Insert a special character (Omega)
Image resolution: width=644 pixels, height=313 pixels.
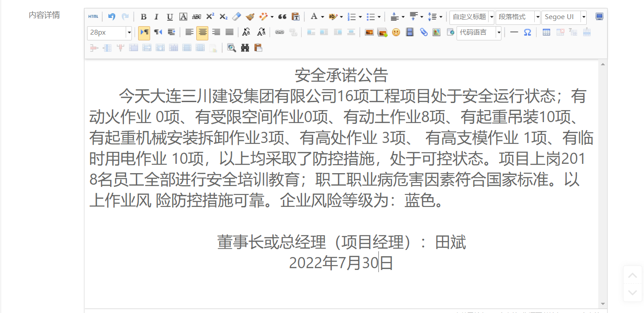point(527,32)
